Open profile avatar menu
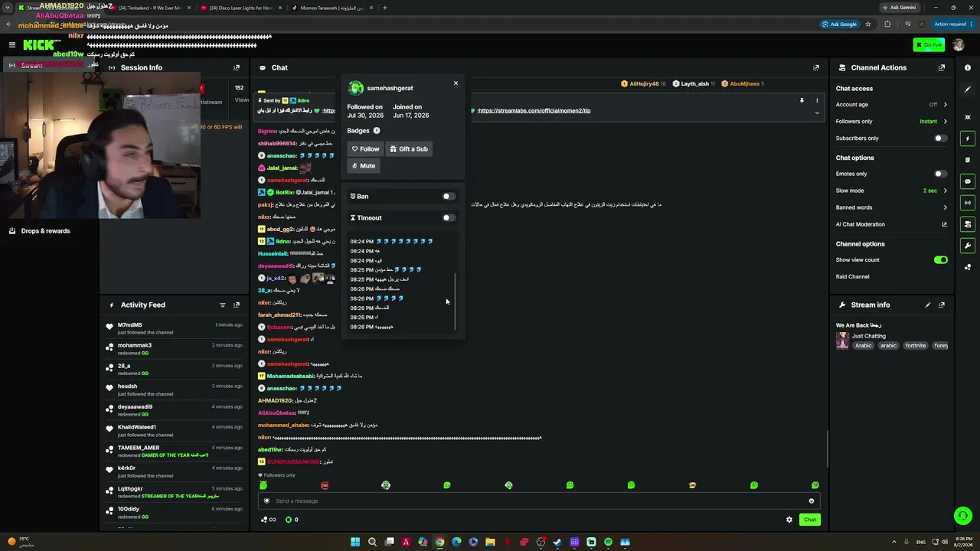Screen dimensions: 980x551 tap(958, 45)
